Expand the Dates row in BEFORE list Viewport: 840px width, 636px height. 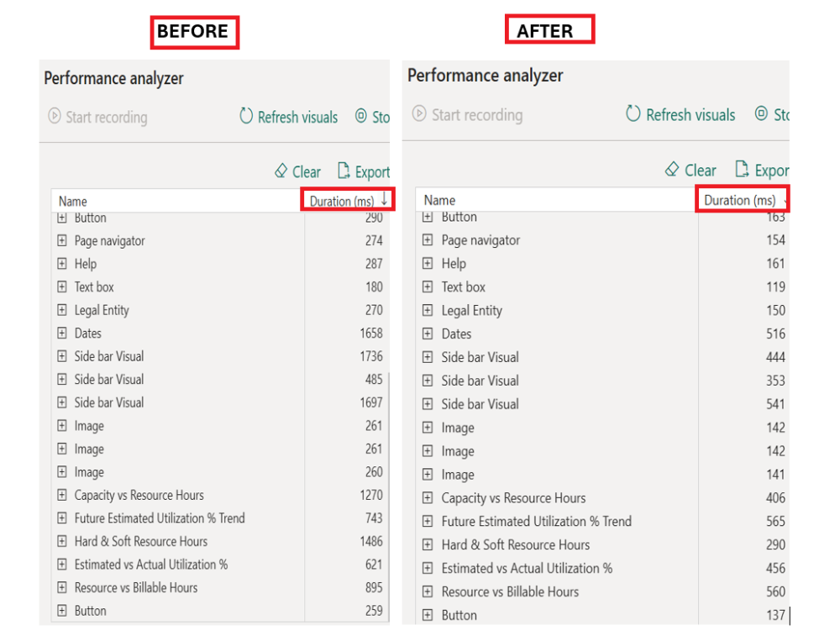pos(62,334)
